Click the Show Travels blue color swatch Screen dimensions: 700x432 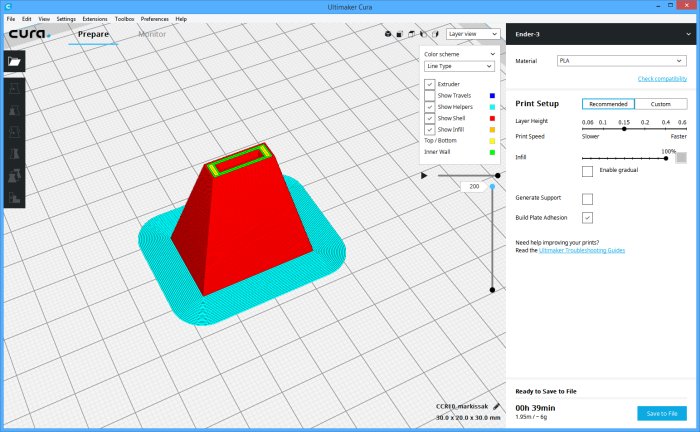click(492, 96)
